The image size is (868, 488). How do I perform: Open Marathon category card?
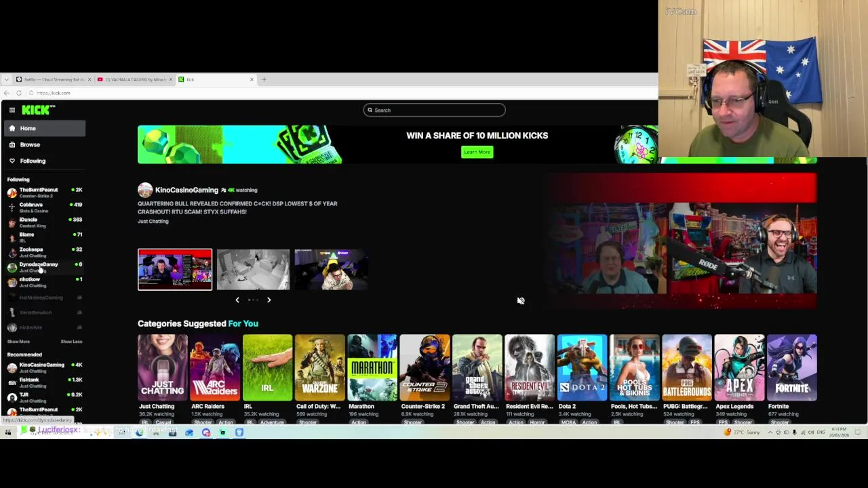pyautogui.click(x=372, y=367)
